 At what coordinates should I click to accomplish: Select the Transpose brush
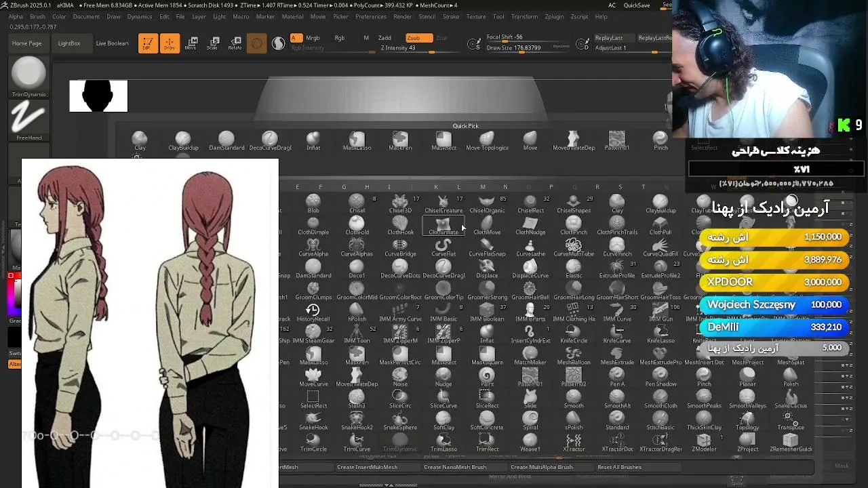[x=791, y=421]
